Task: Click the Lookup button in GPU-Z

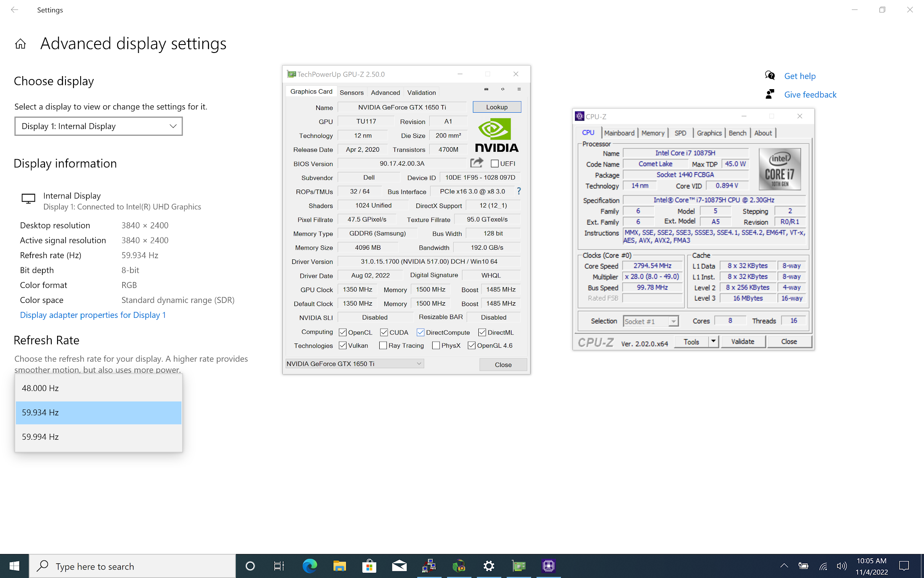Action: (x=497, y=107)
